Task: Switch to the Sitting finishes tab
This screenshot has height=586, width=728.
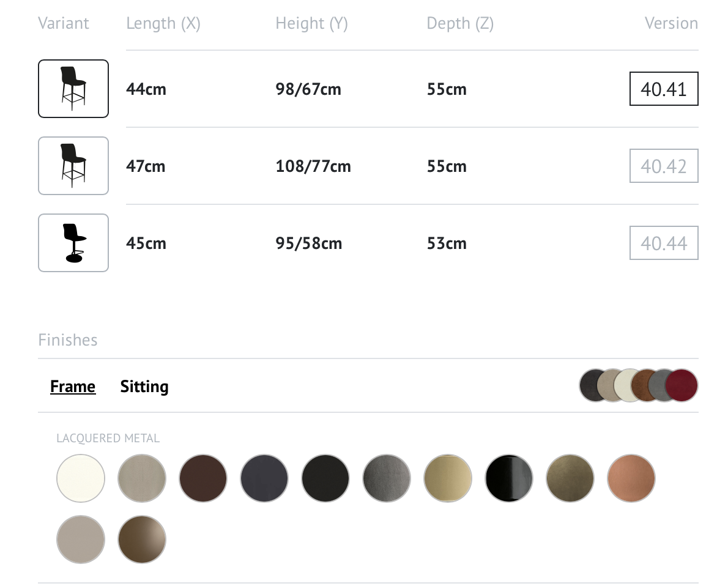Action: 144,387
